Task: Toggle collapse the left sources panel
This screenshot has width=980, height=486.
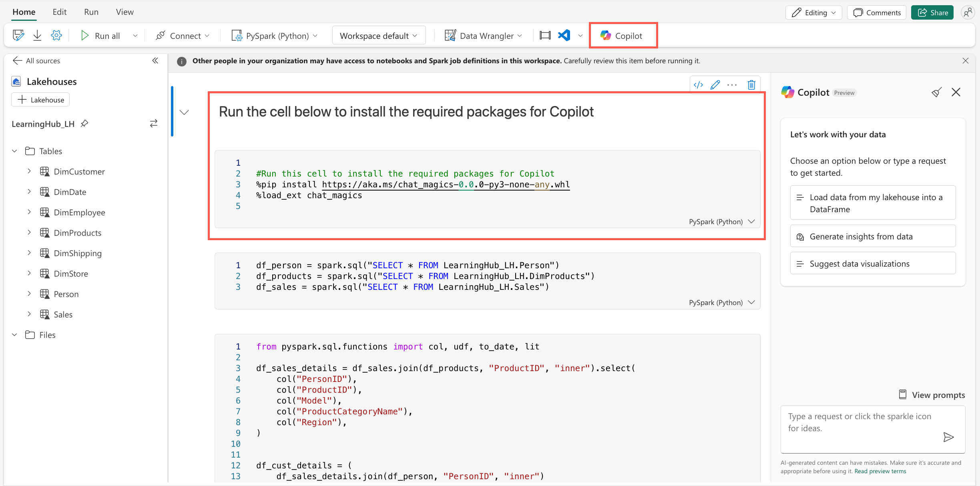Action: (x=155, y=60)
